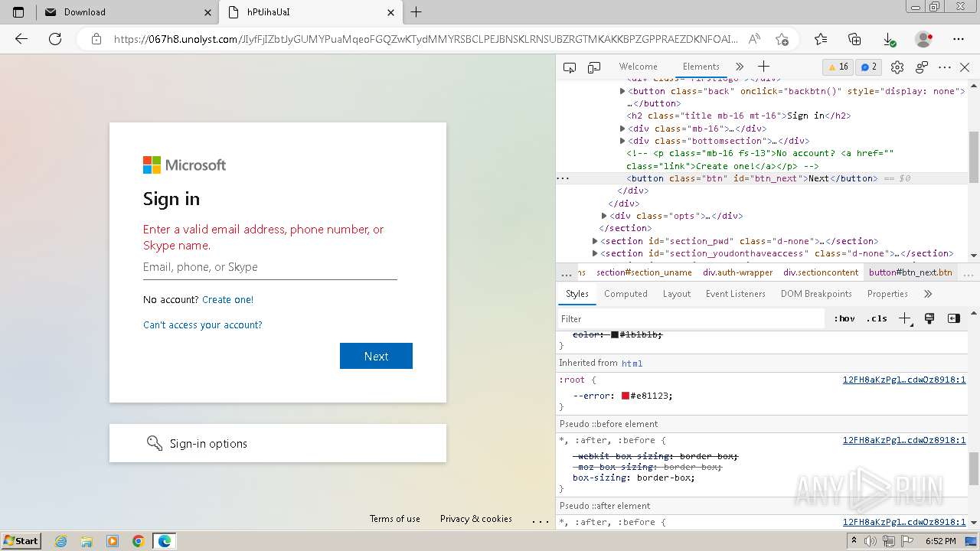This screenshot has width=980, height=551.
Task: Open Sign-in options
Action: pyautogui.click(x=278, y=443)
